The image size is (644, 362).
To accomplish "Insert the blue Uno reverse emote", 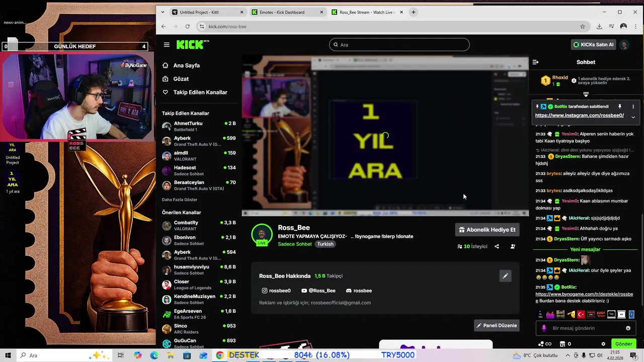I will (x=631, y=314).
